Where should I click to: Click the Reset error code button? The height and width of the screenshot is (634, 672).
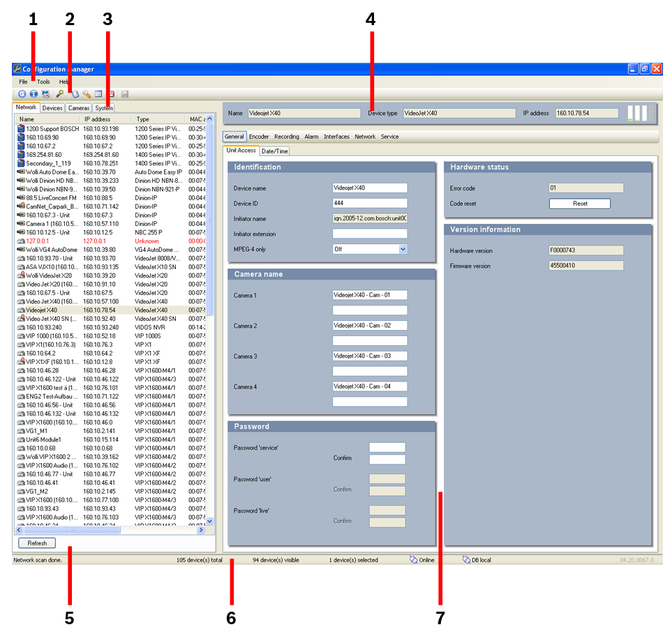(x=580, y=204)
